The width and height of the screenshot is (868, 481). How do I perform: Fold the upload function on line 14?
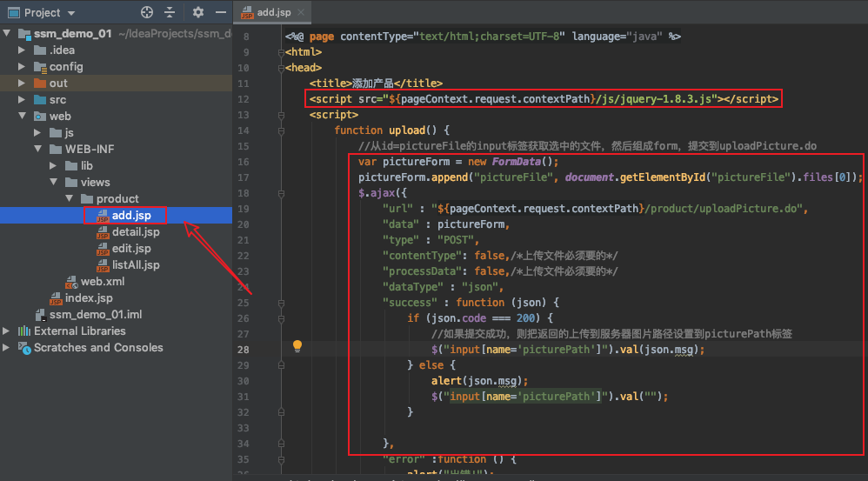click(281, 130)
